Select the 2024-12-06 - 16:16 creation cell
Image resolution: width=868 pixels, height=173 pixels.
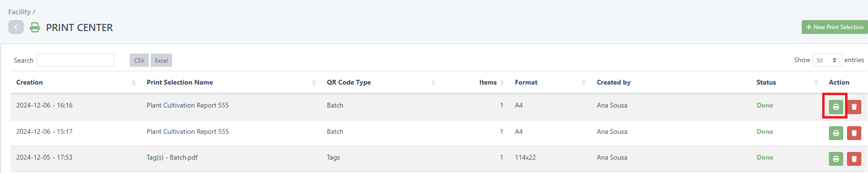[44, 105]
